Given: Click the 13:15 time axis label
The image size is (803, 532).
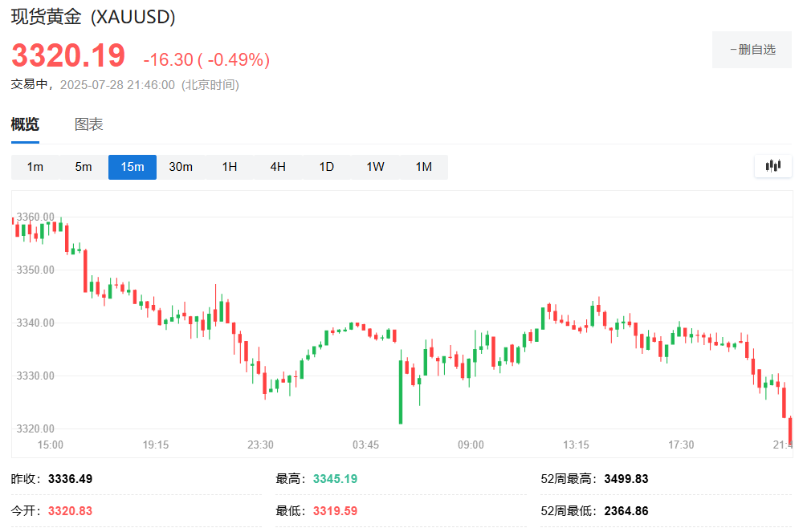Looking at the screenshot, I should pos(576,445).
